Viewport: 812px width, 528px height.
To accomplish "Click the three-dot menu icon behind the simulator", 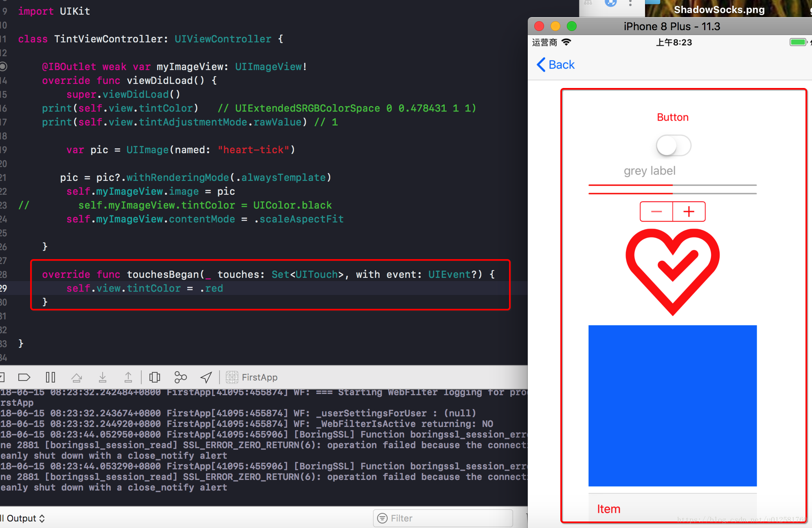I will pos(630,3).
